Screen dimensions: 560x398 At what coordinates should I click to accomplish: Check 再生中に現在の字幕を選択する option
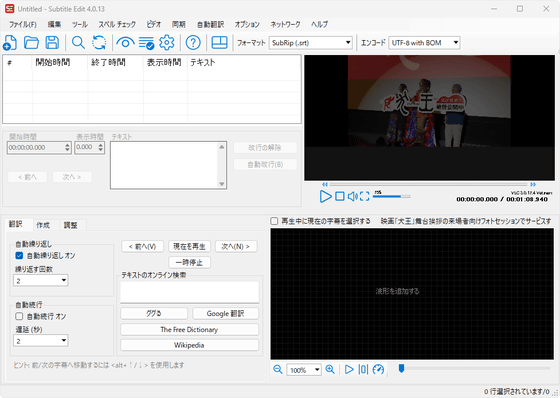(x=274, y=221)
